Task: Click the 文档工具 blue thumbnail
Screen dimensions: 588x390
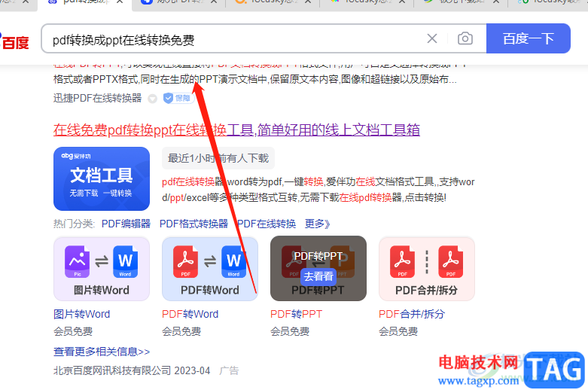Action: point(102,178)
